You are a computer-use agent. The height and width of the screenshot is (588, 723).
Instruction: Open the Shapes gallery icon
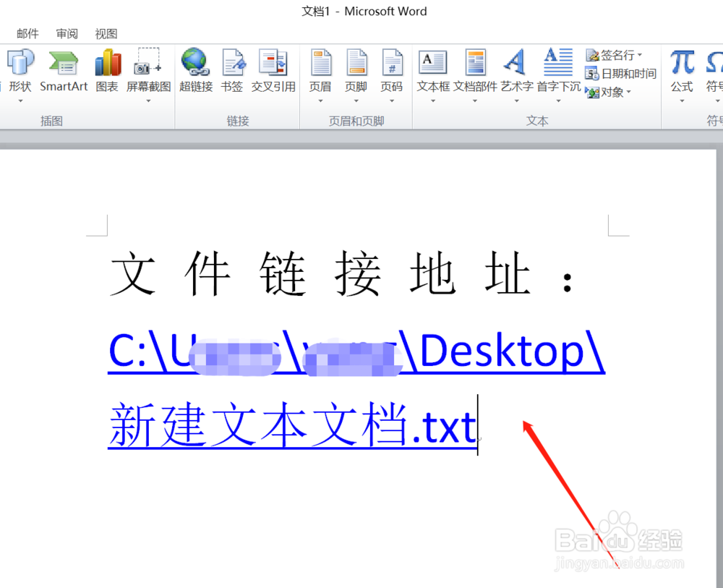pos(20,62)
